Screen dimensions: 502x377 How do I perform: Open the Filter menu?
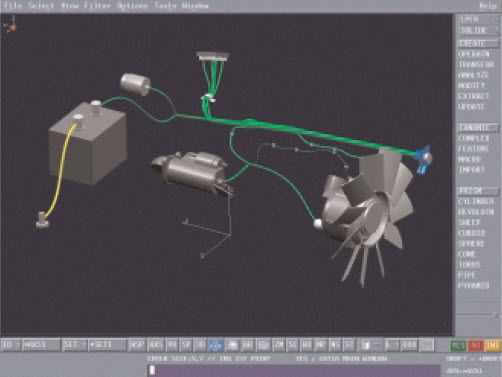(97, 6)
